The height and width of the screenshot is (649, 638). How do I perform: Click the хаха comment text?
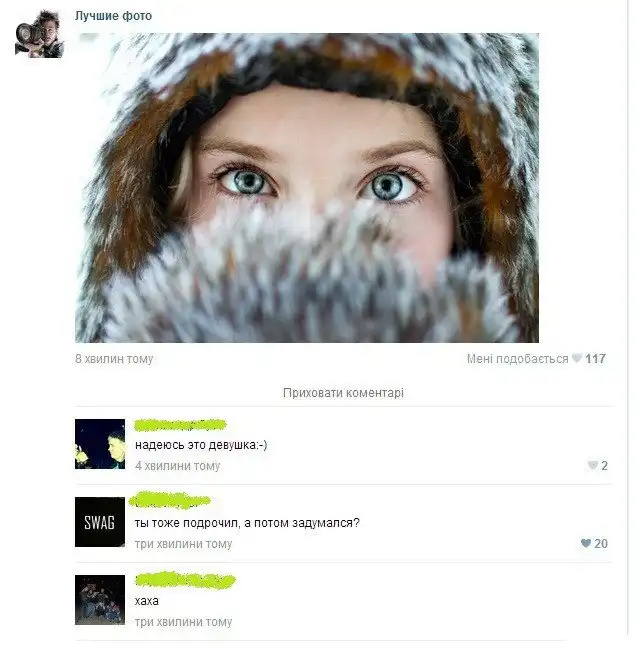coord(147,601)
